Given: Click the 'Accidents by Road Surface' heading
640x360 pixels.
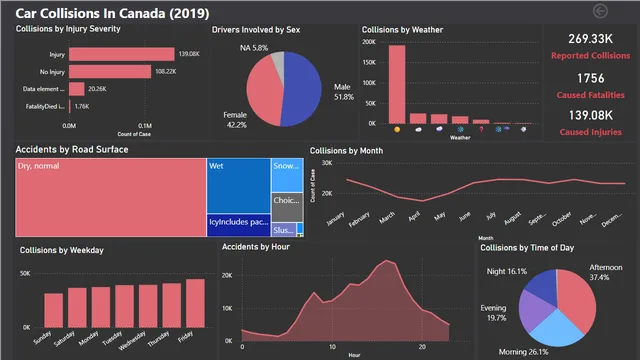Looking at the screenshot, I should 72,149.
